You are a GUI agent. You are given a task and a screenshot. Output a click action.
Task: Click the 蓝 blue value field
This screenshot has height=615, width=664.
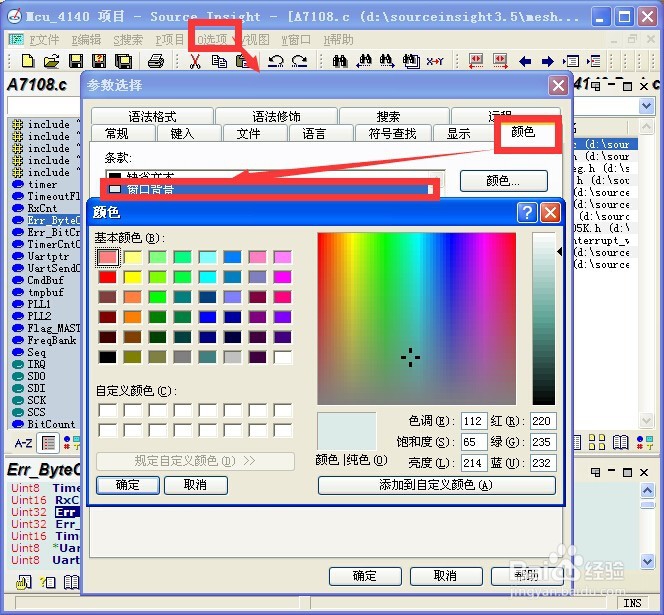pyautogui.click(x=543, y=463)
